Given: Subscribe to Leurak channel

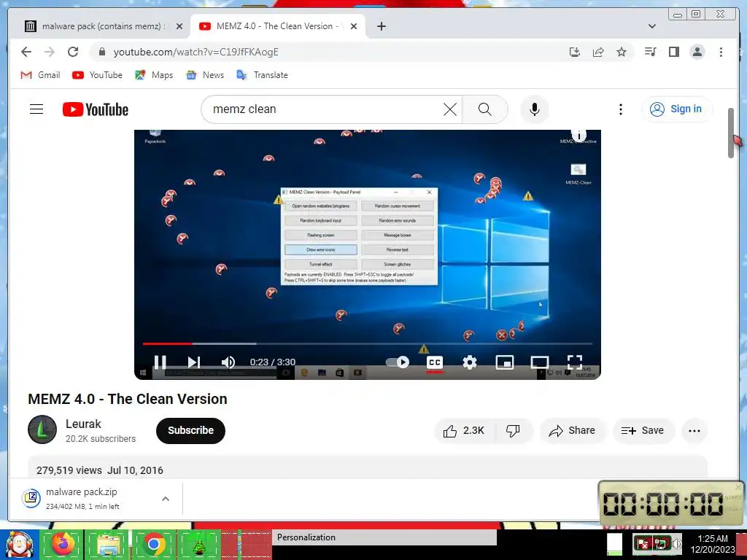Looking at the screenshot, I should pyautogui.click(x=190, y=430).
